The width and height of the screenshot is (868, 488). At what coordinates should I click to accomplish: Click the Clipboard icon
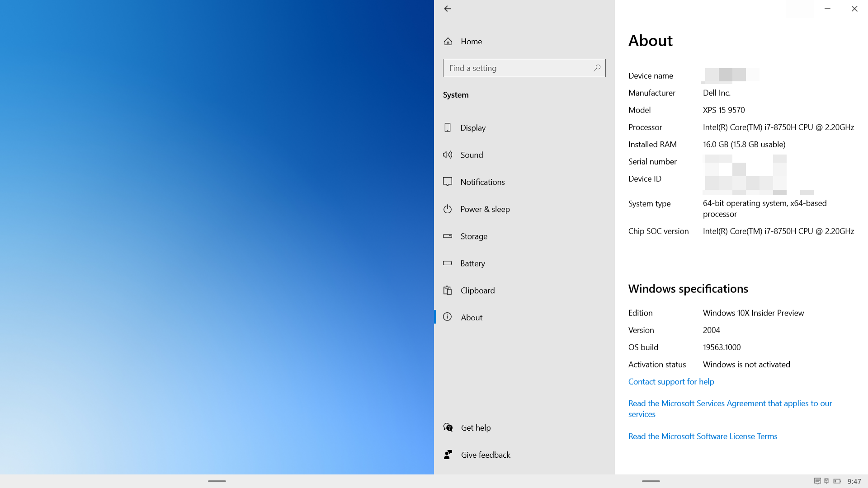tap(448, 290)
